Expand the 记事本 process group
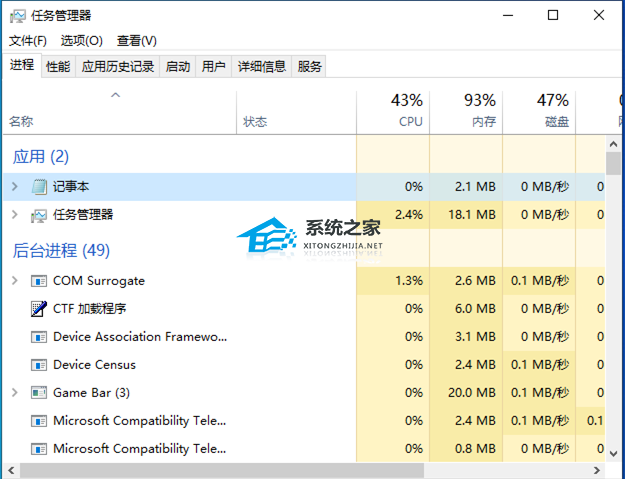This screenshot has width=625, height=479. 15,186
